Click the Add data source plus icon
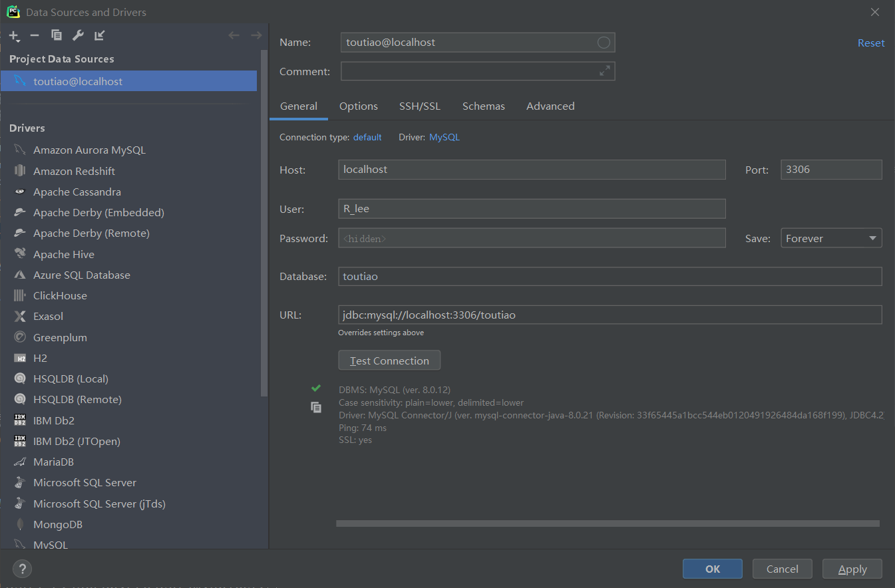The height and width of the screenshot is (588, 895). pyautogui.click(x=14, y=36)
